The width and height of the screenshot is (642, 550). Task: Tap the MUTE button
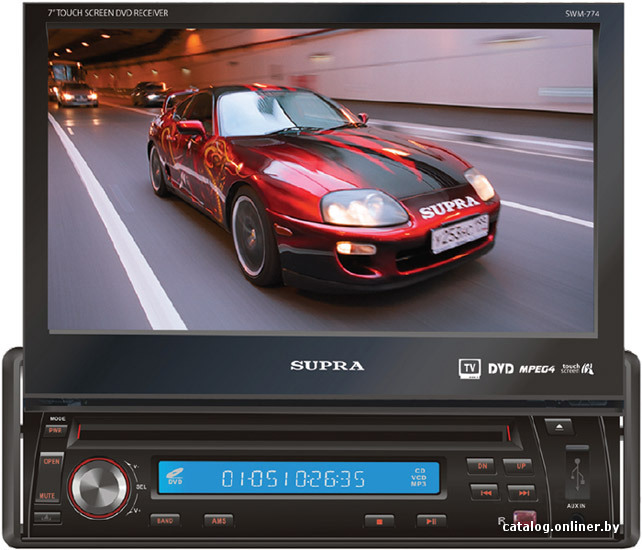(47, 496)
